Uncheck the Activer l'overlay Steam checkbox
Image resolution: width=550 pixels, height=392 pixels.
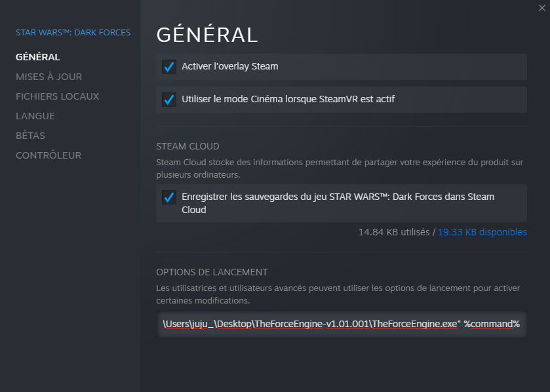(x=169, y=67)
